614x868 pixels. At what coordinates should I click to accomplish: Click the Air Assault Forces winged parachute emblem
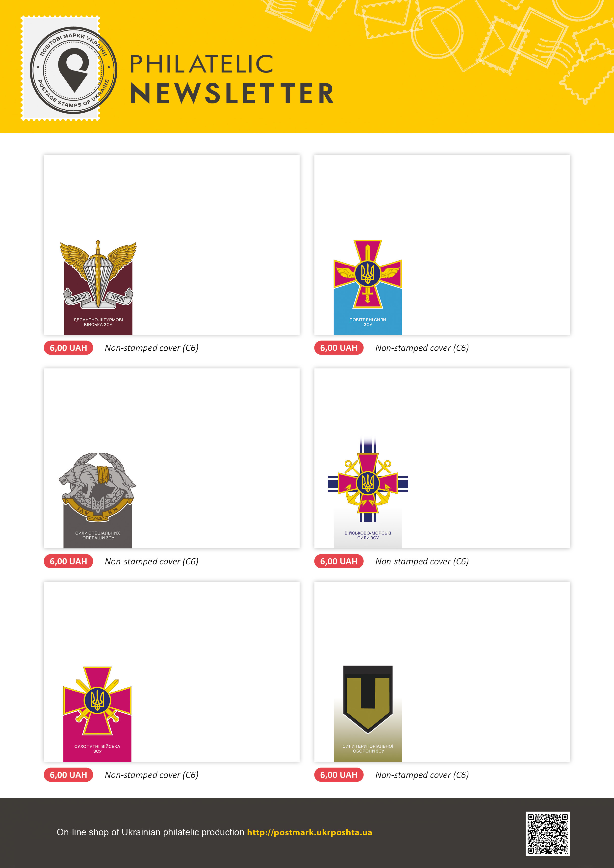pos(98,274)
